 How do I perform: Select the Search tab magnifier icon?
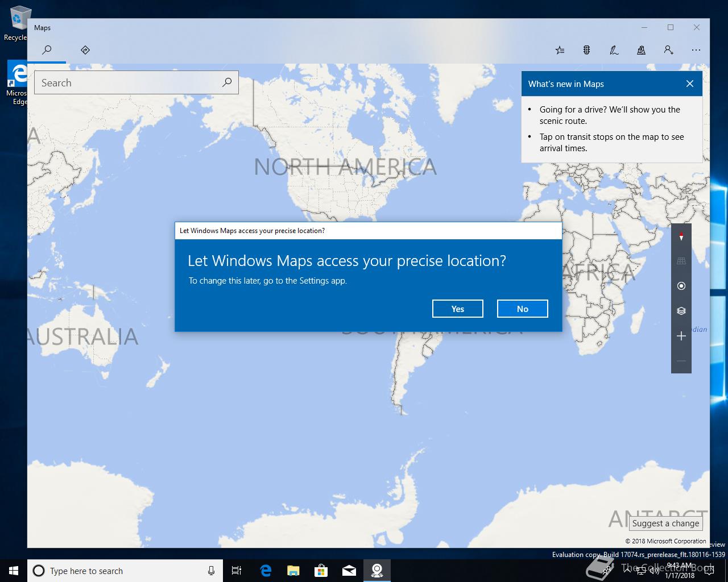tap(47, 50)
